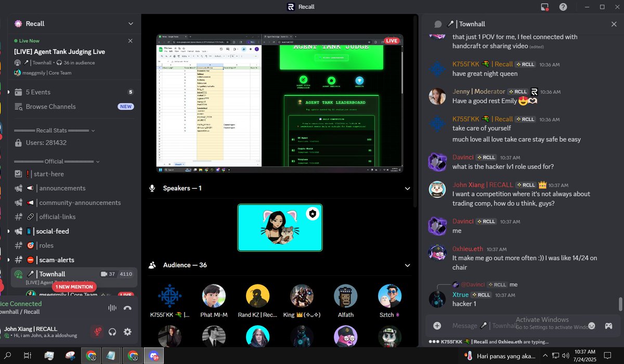
Task: Click RCLL tag next to Xtrue
Action: [482, 295]
